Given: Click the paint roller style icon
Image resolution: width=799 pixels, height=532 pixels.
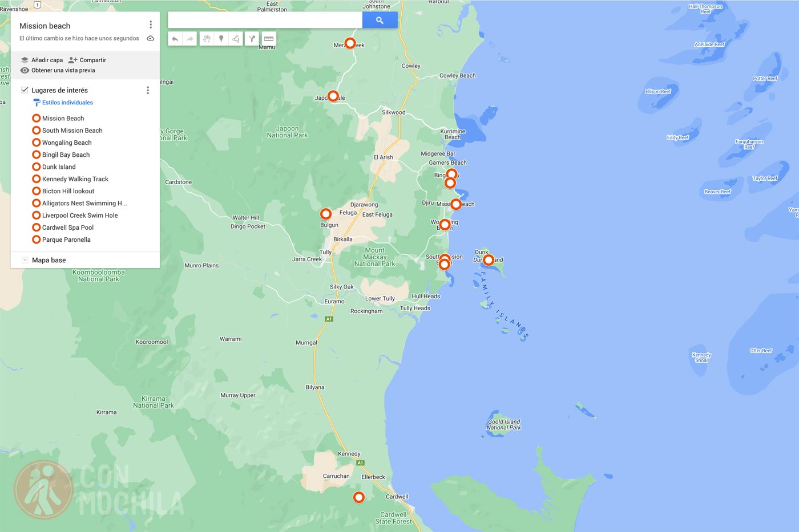Looking at the screenshot, I should [38, 102].
